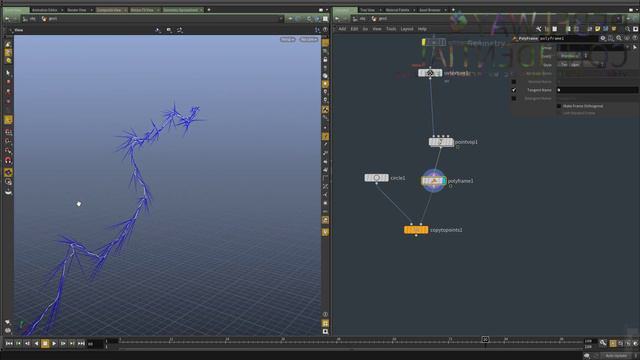Uncheck the Tangent Name checkbox

click(x=514, y=90)
